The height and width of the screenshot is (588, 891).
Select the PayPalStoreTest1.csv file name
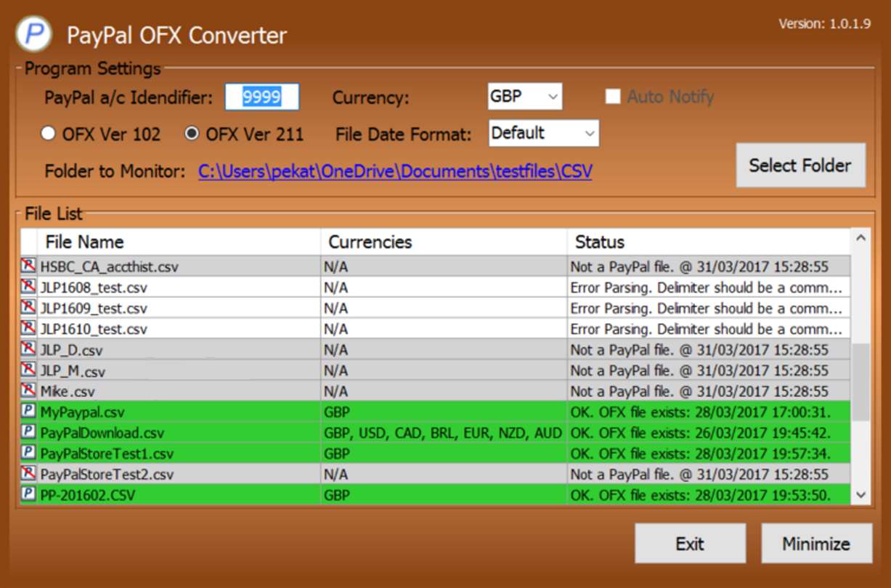tap(107, 454)
